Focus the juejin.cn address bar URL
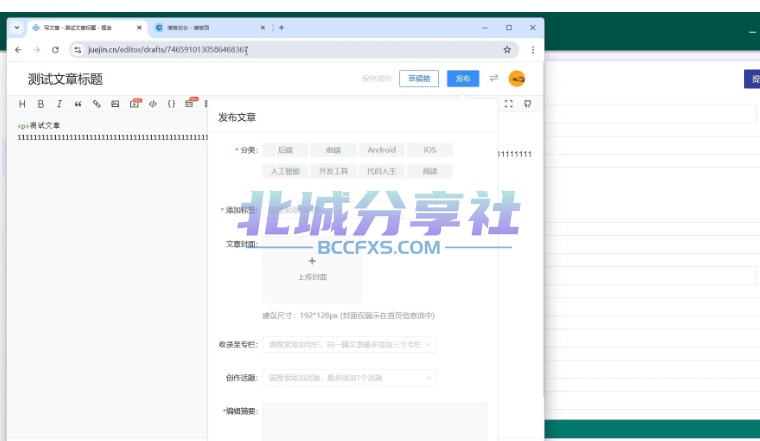Viewport: 760px width, 441px height. [x=168, y=49]
